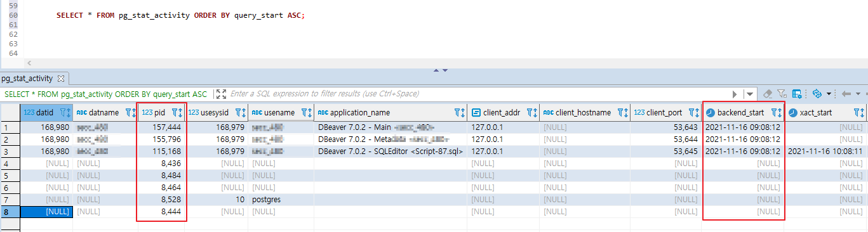Click the network icon in client_addr header

476,112
